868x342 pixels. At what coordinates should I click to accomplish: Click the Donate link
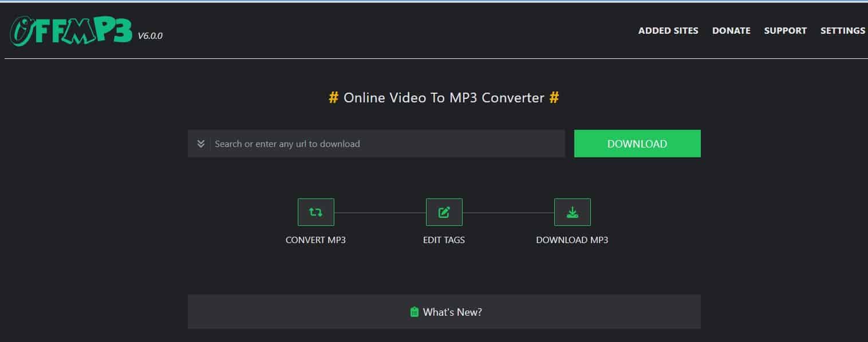click(731, 30)
